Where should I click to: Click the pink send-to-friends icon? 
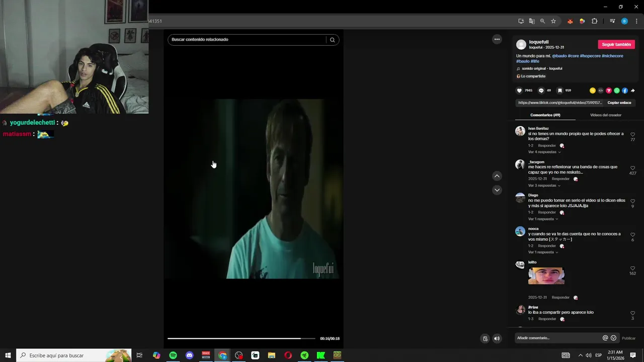[x=609, y=90]
